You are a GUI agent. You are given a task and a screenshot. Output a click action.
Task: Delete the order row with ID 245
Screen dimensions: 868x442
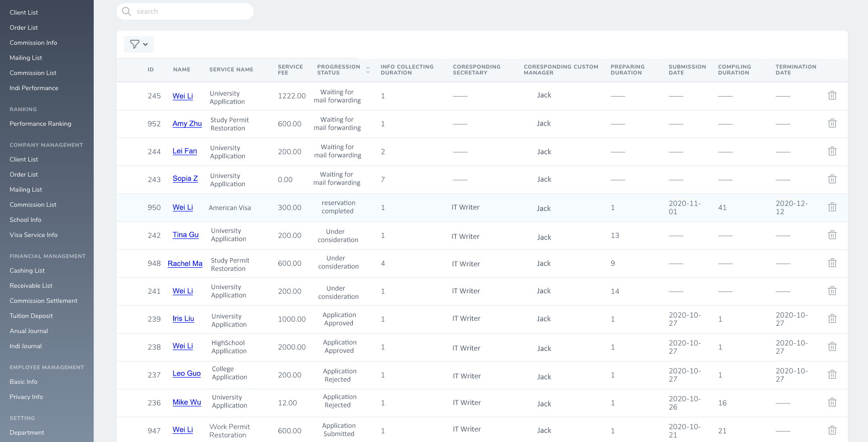point(832,95)
